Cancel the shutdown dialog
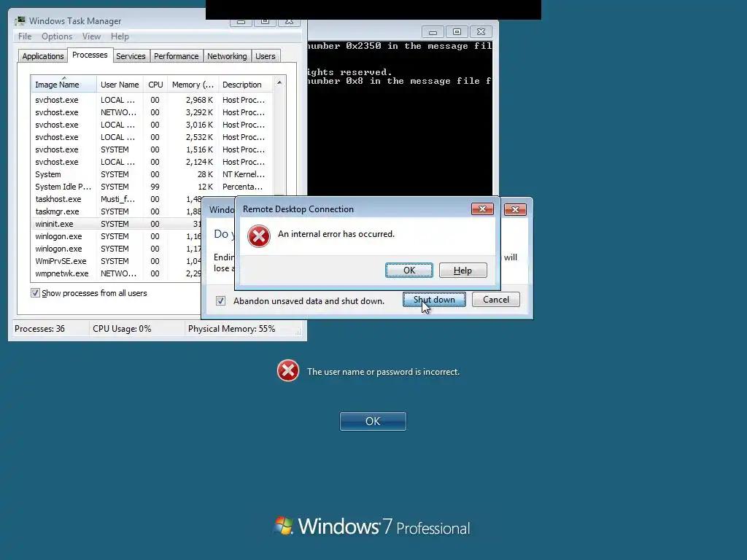The height and width of the screenshot is (560, 747). [496, 300]
